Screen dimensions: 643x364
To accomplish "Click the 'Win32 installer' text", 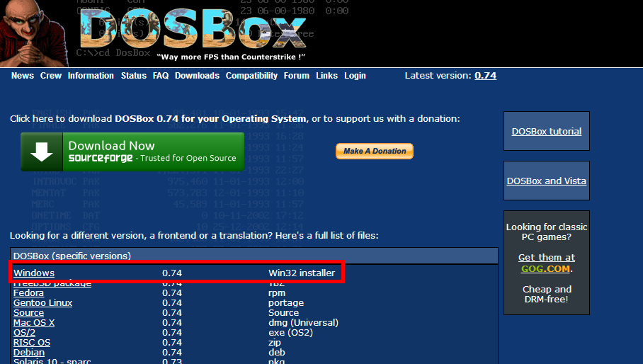I will (x=302, y=273).
